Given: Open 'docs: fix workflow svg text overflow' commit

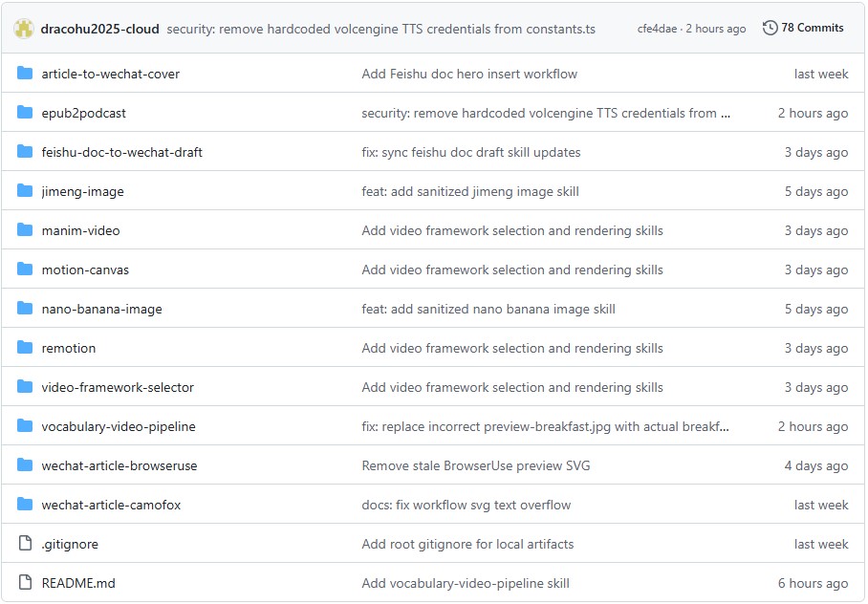Looking at the screenshot, I should tap(466, 505).
